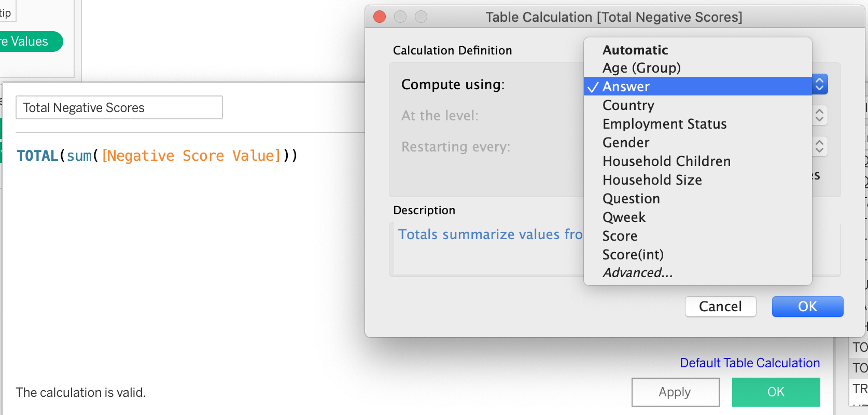Open the At the level dropdown
This screenshot has width=868, height=415.
tap(819, 115)
